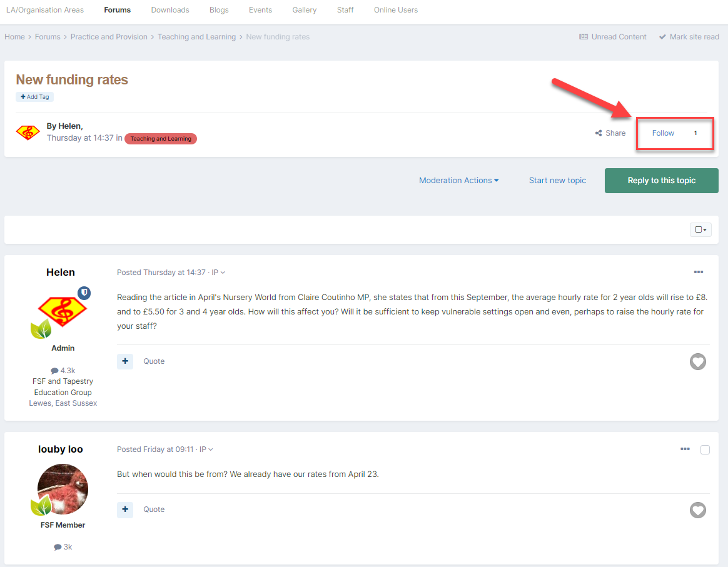Click the 'New funding rates' topic title

point(72,80)
